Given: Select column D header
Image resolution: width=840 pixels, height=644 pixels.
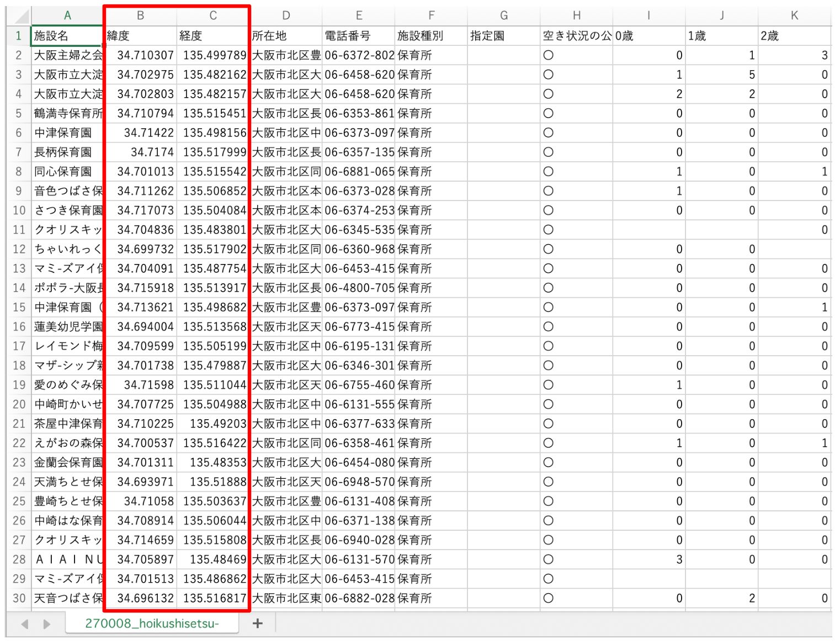Looking at the screenshot, I should coord(286,15).
